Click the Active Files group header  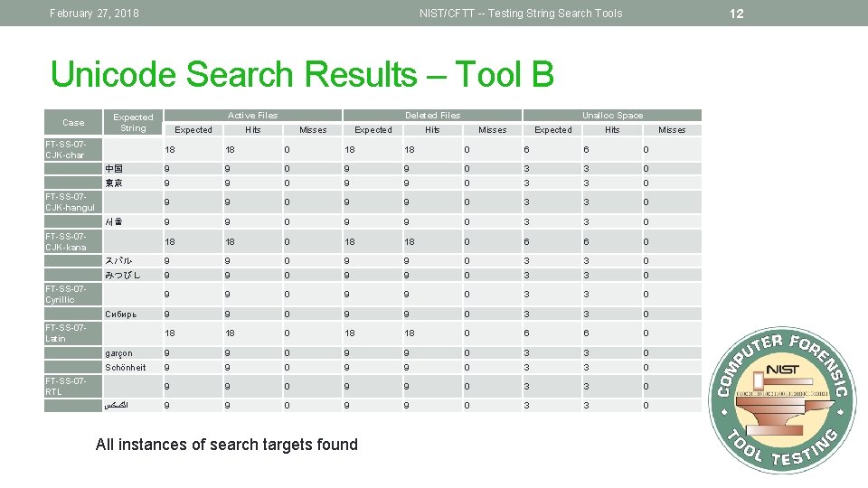tap(252, 115)
